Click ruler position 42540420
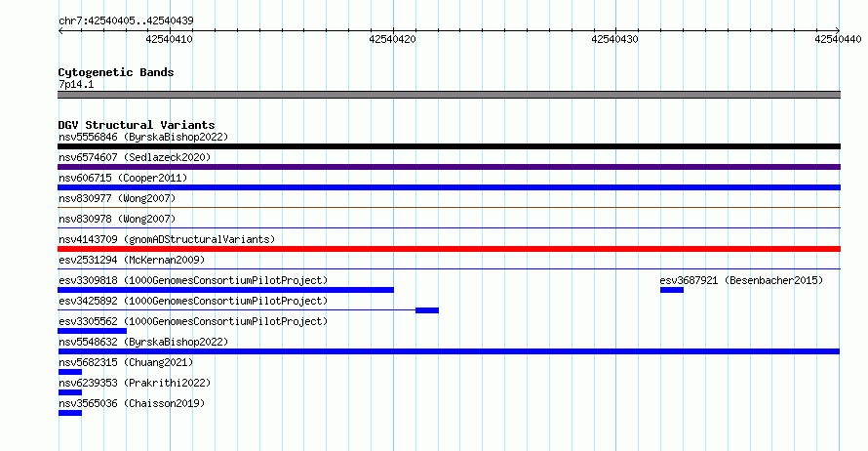The height and width of the screenshot is (451, 868). click(392, 39)
